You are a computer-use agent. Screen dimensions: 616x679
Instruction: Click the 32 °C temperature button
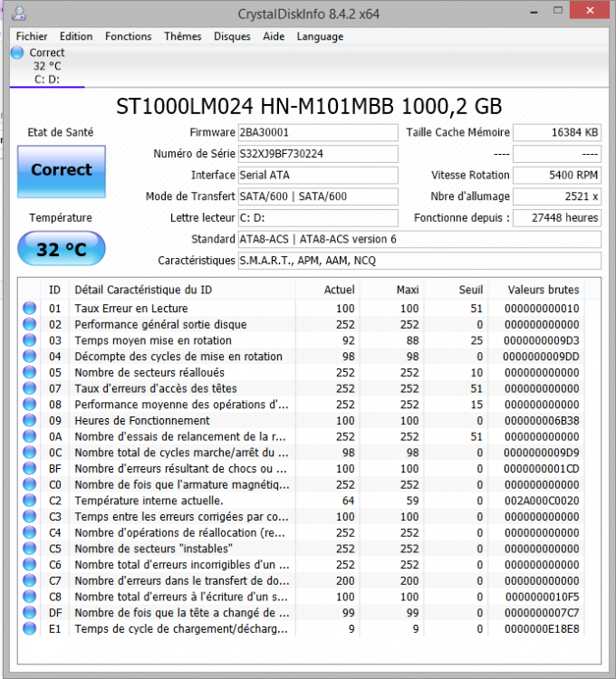[61, 249]
